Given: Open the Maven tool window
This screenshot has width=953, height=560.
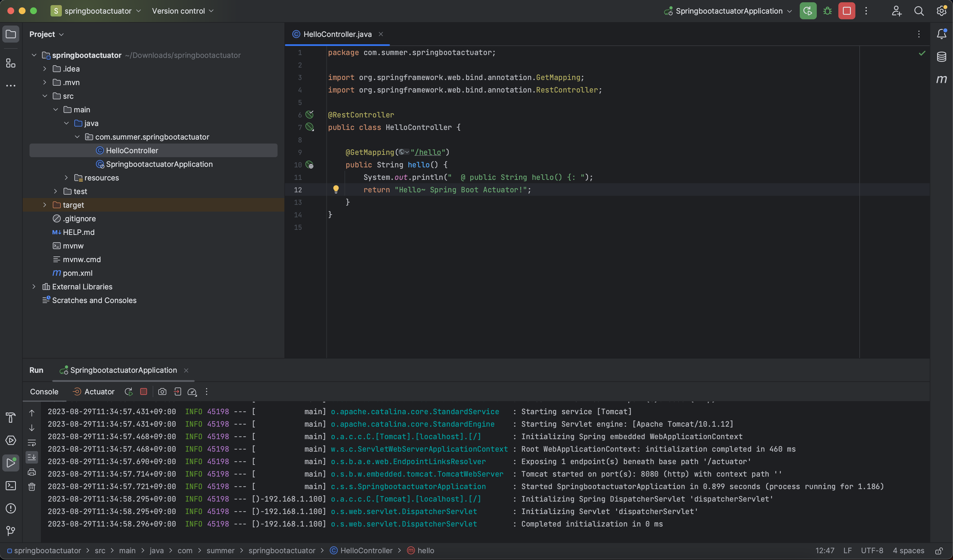Looking at the screenshot, I should pyautogui.click(x=942, y=79).
